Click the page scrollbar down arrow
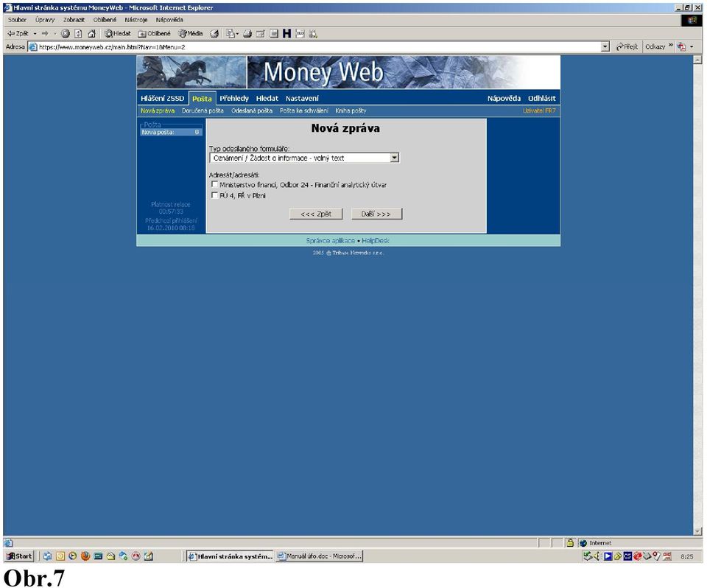Image resolution: width=707 pixels, height=588 pixels. [x=697, y=531]
